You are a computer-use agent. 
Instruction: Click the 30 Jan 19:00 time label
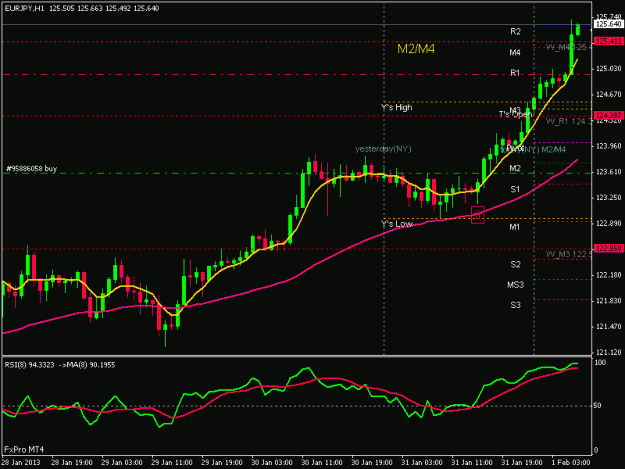pos(372,463)
